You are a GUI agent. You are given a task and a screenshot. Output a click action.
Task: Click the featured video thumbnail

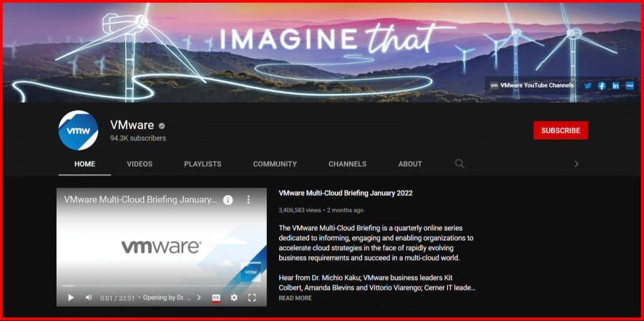pos(162,247)
